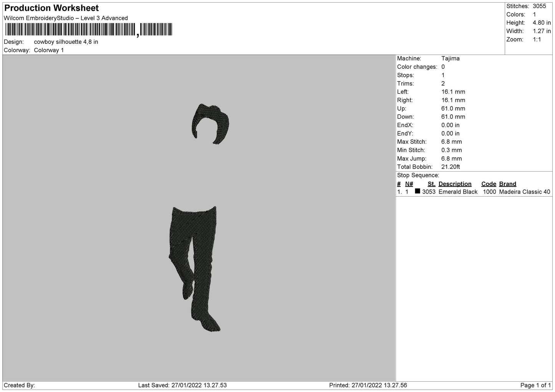Click the Down value 61.0 mm
555x392 pixels.
(x=453, y=117)
